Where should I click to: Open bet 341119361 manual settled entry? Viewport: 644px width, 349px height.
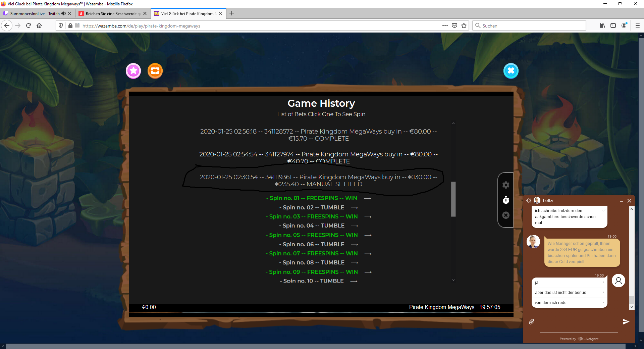coord(319,181)
